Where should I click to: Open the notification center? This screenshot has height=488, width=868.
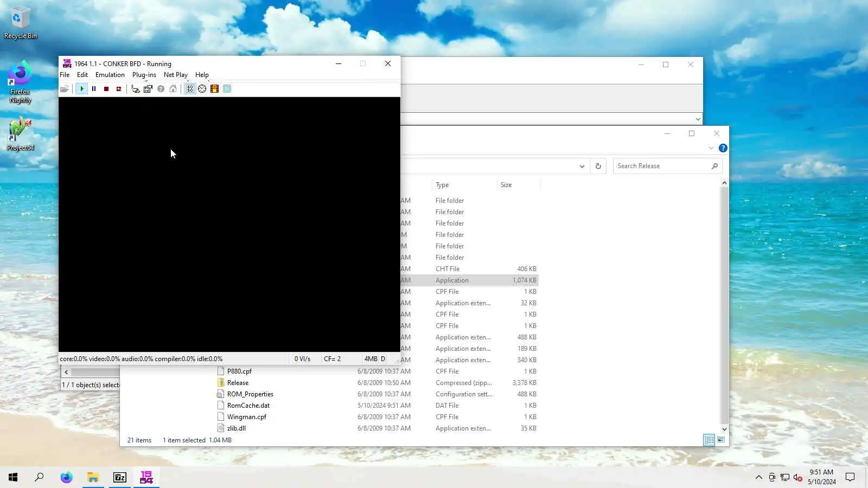pos(850,477)
